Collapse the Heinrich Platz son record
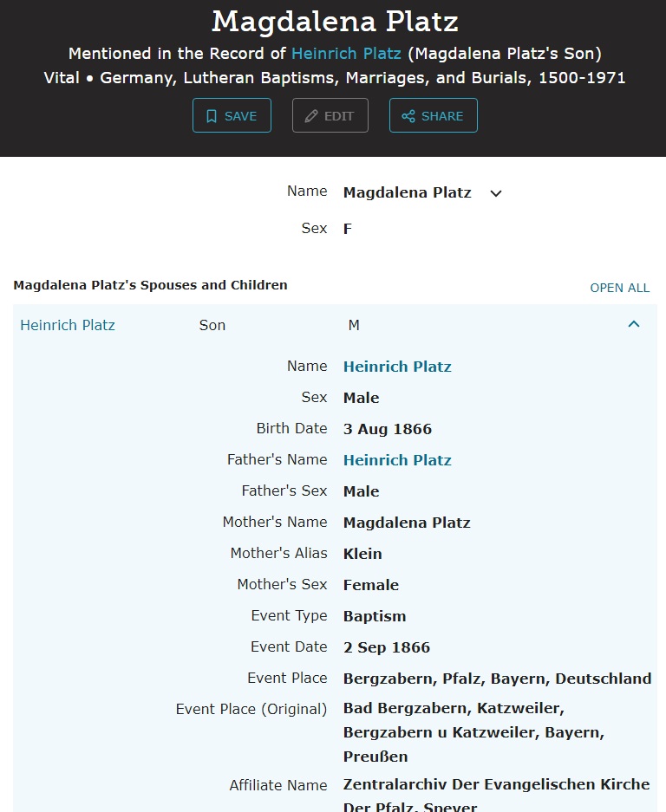The image size is (666, 812). click(634, 325)
